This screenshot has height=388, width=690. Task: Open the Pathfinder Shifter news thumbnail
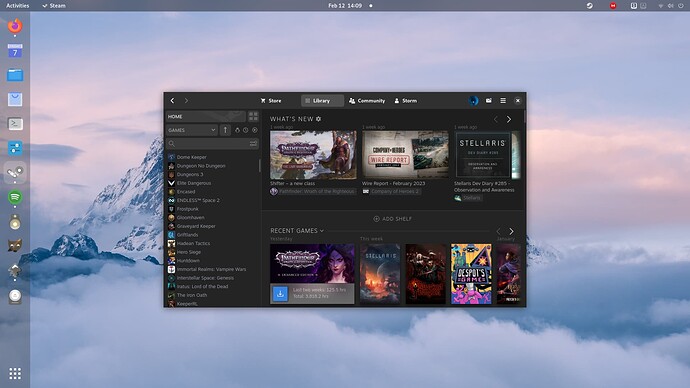tap(313, 154)
